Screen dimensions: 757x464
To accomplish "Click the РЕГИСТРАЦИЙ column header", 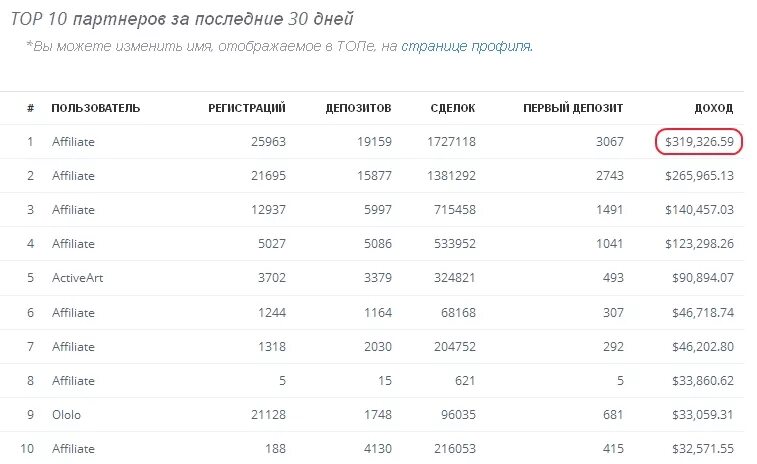I will click(x=247, y=108).
